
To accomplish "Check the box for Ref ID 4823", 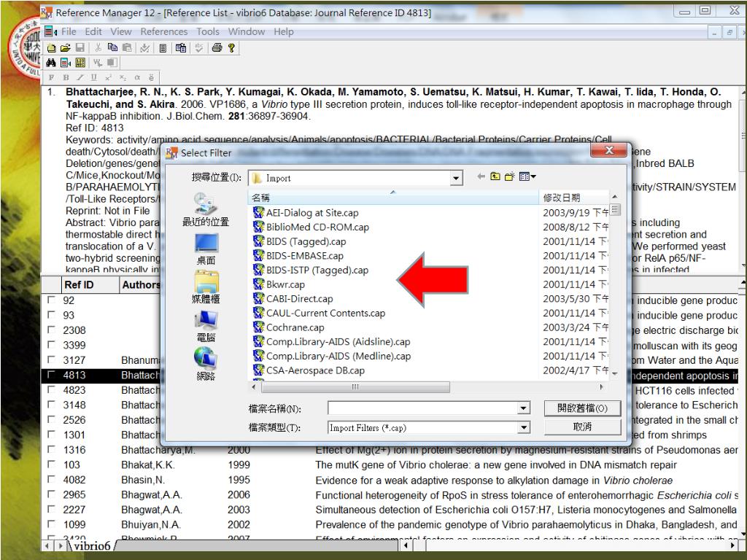I will click(51, 389).
